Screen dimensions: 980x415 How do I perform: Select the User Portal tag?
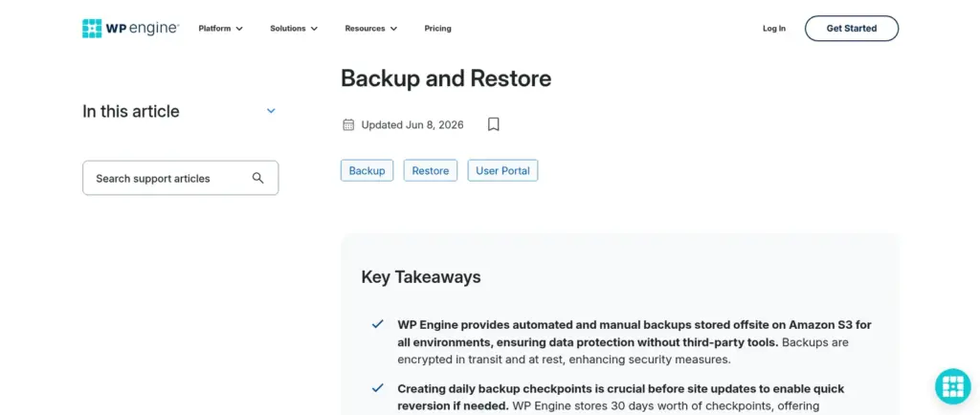[x=502, y=170]
